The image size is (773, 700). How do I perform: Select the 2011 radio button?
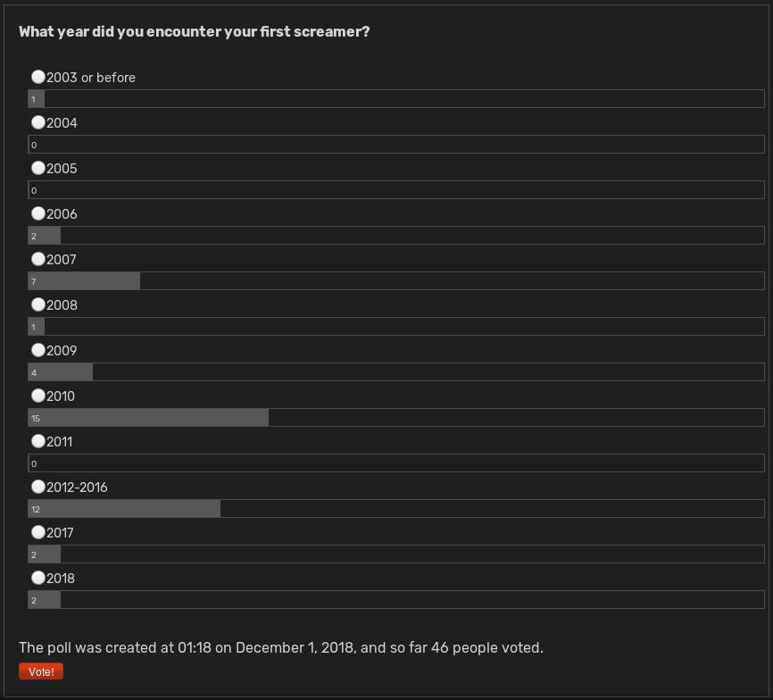point(38,441)
